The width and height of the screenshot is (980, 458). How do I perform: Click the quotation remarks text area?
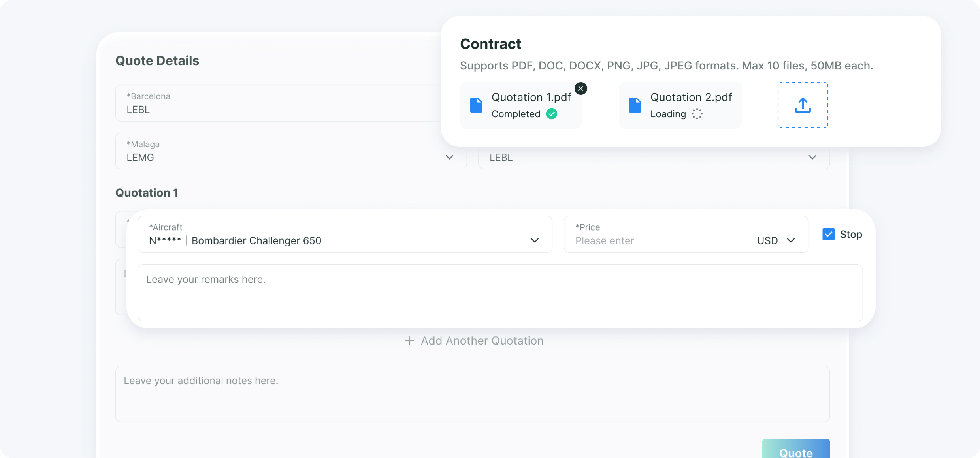(500, 293)
